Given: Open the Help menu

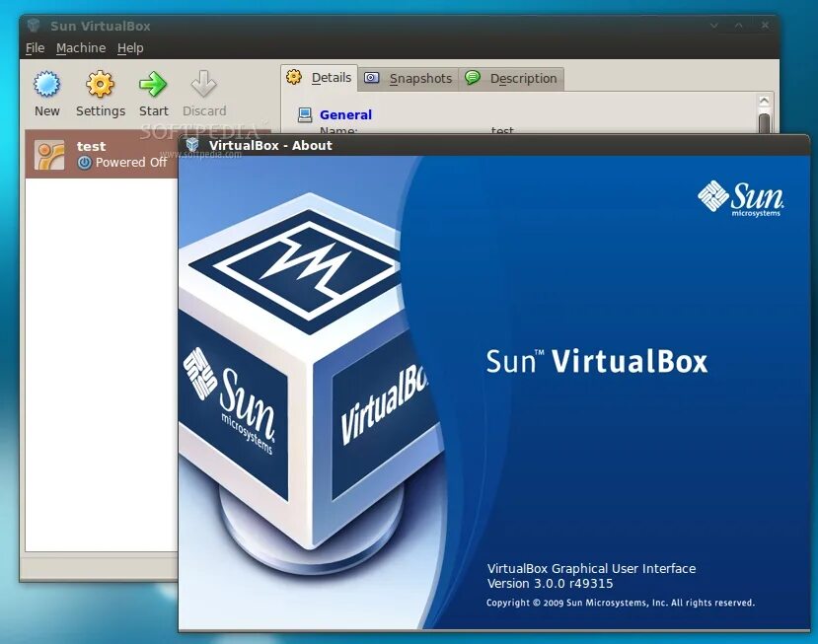Looking at the screenshot, I should click(130, 48).
